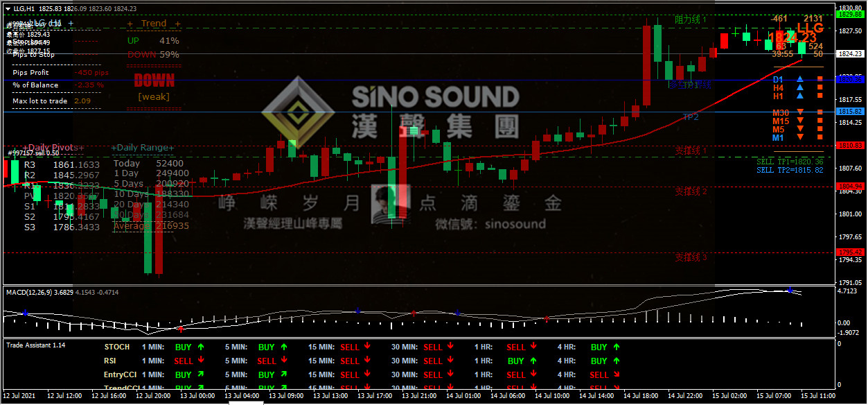Select the 阻力线 1 resistance line label
Image resolution: width=868 pixels, height=405 pixels.
click(x=691, y=19)
